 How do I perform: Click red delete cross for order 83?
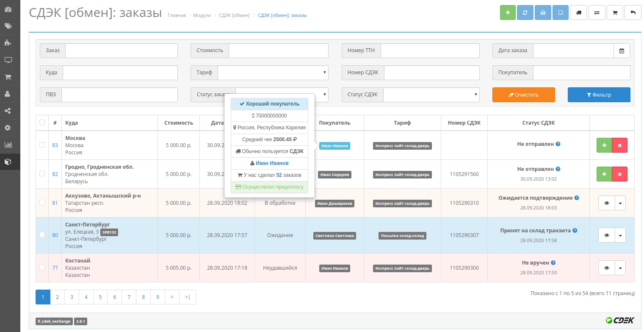[619, 145]
